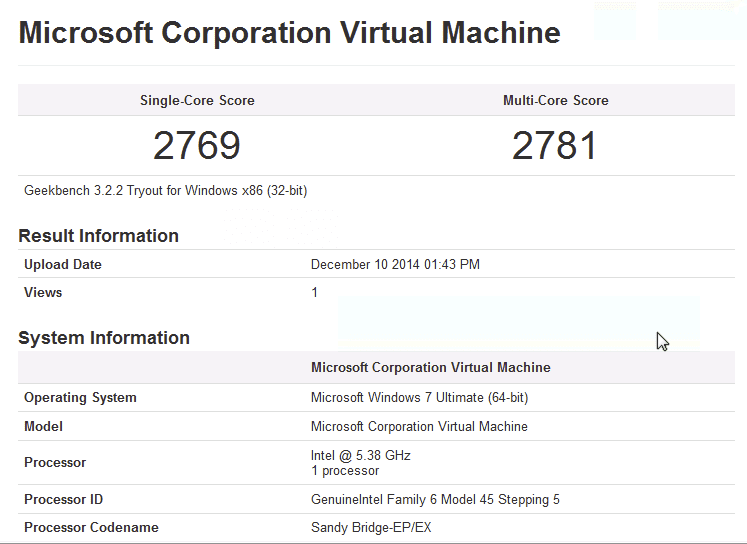
Task: Click the Upload Date row label
Action: point(63,265)
